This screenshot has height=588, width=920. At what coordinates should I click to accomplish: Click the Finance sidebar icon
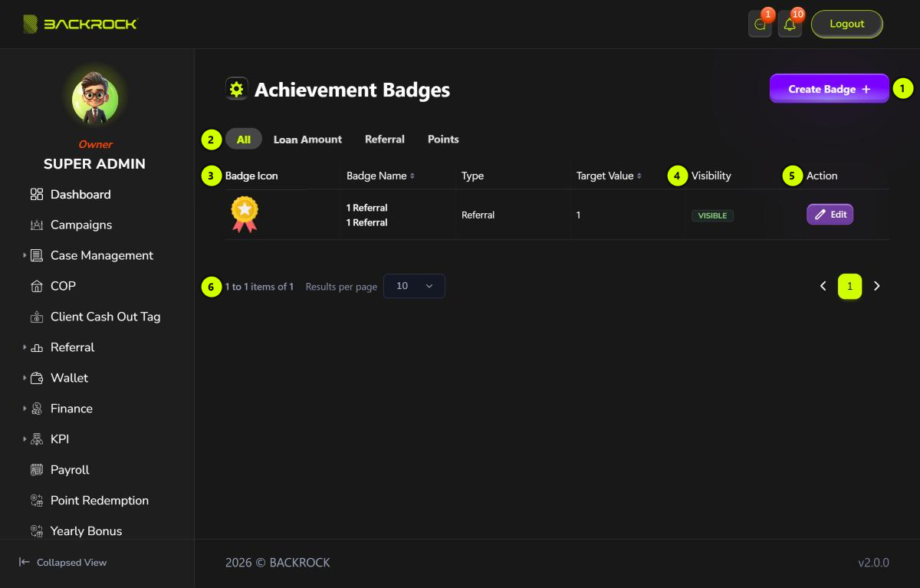pos(37,409)
